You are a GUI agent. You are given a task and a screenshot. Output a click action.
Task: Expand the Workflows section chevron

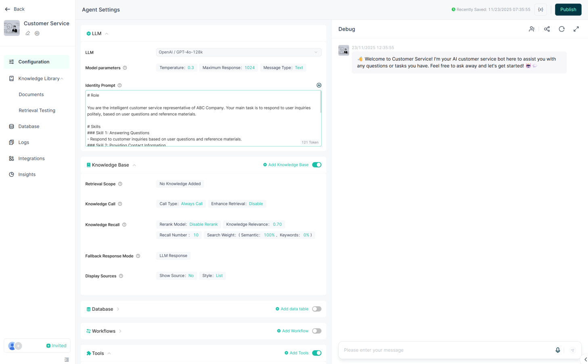pyautogui.click(x=120, y=331)
